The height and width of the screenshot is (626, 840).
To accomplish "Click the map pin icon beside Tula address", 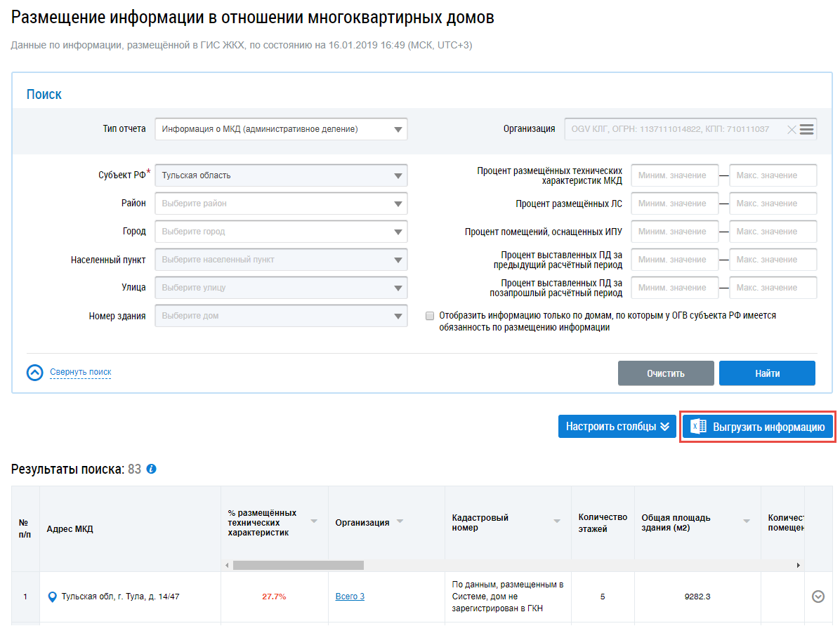I will point(51,597).
